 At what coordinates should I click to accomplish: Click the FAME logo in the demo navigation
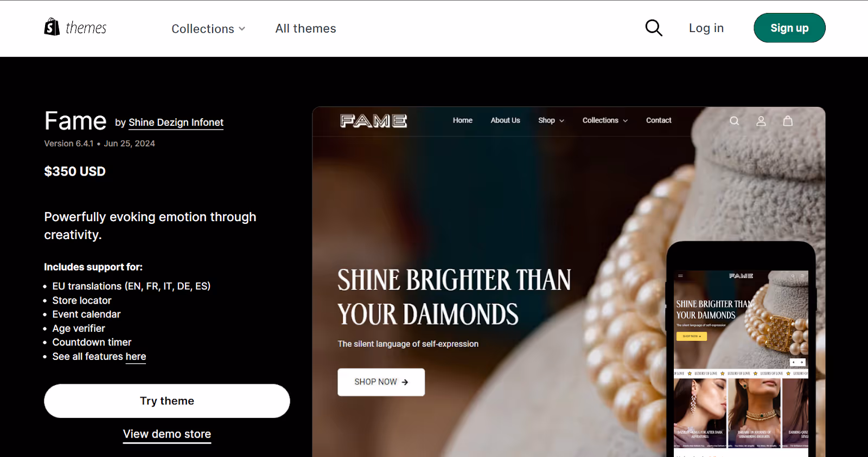point(373,121)
